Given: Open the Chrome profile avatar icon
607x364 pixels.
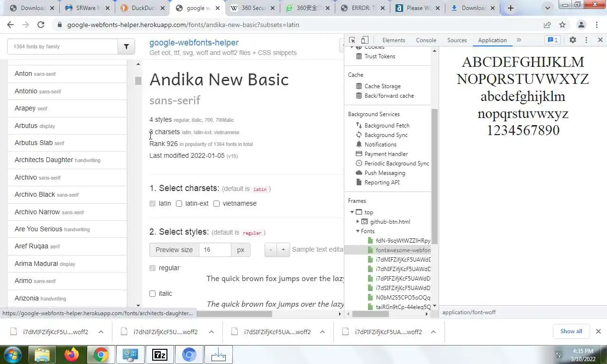Looking at the screenshot, I should coord(581,25).
